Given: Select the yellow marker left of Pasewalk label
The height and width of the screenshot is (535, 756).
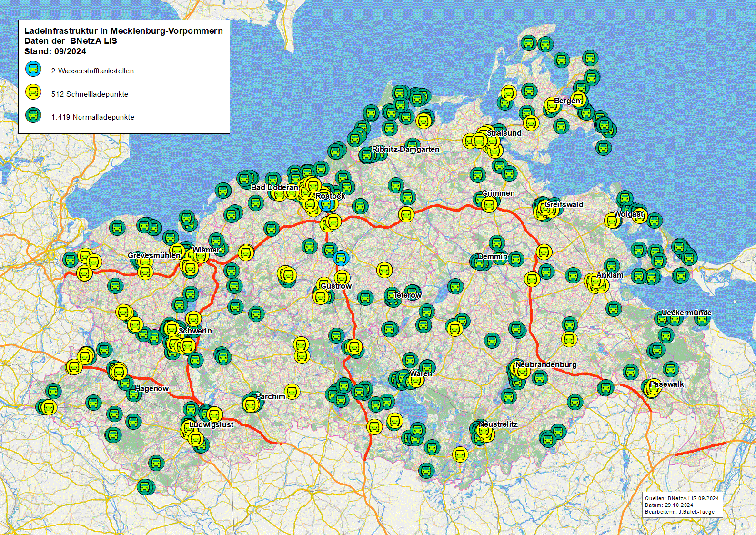Looking at the screenshot, I should tap(651, 389).
